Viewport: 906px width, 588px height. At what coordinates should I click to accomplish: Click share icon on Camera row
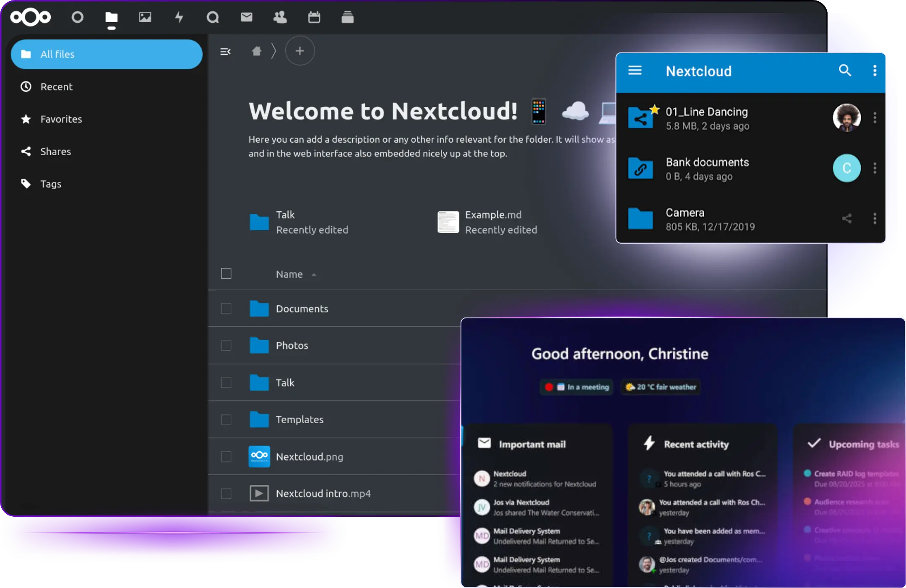tap(847, 219)
